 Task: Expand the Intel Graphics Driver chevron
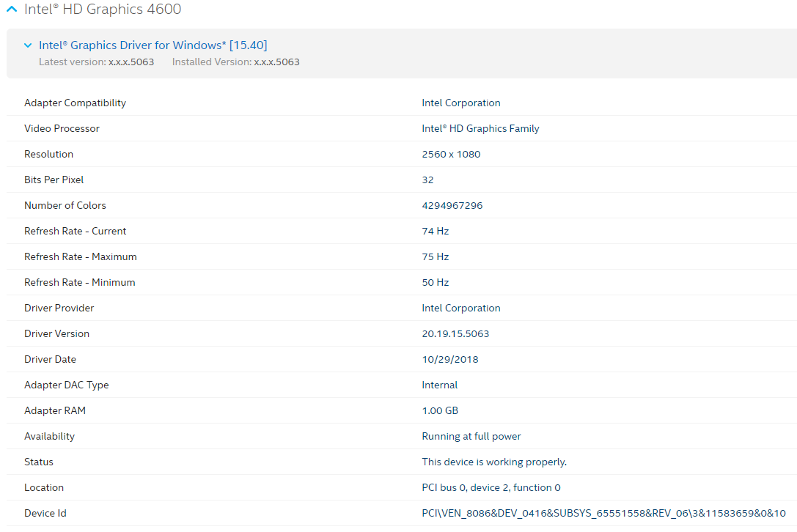pos(28,45)
